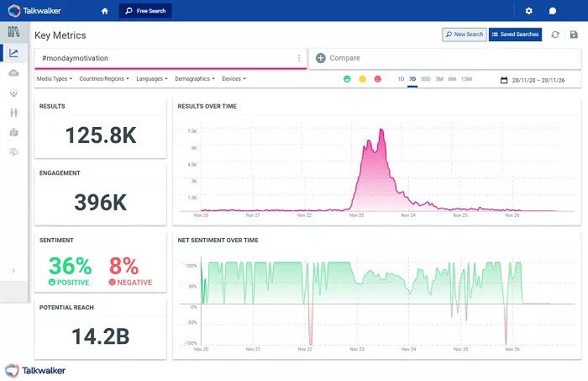Select the cloud icon in left sidebar

point(13,73)
